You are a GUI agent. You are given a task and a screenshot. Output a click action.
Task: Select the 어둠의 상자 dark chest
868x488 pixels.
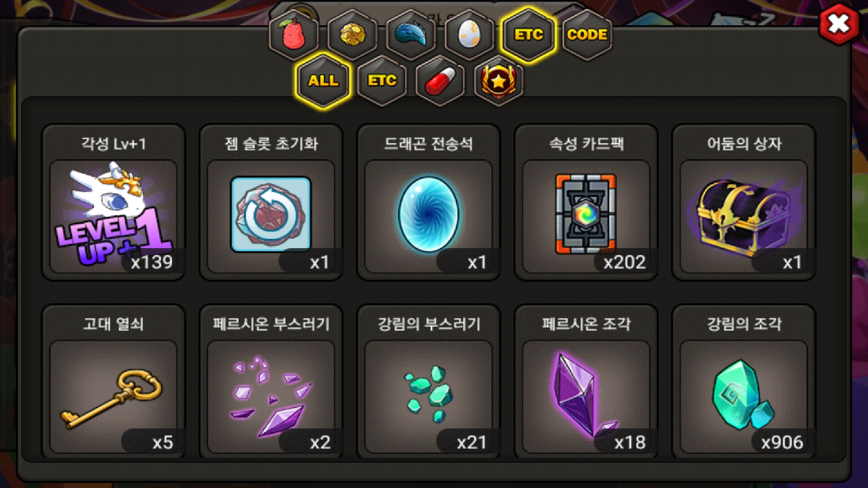pos(744,202)
